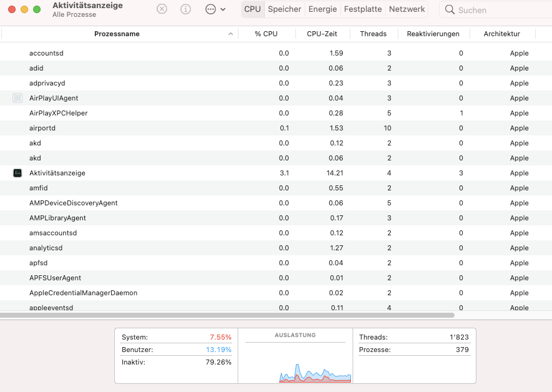Select the amfid process row

(x=276, y=188)
